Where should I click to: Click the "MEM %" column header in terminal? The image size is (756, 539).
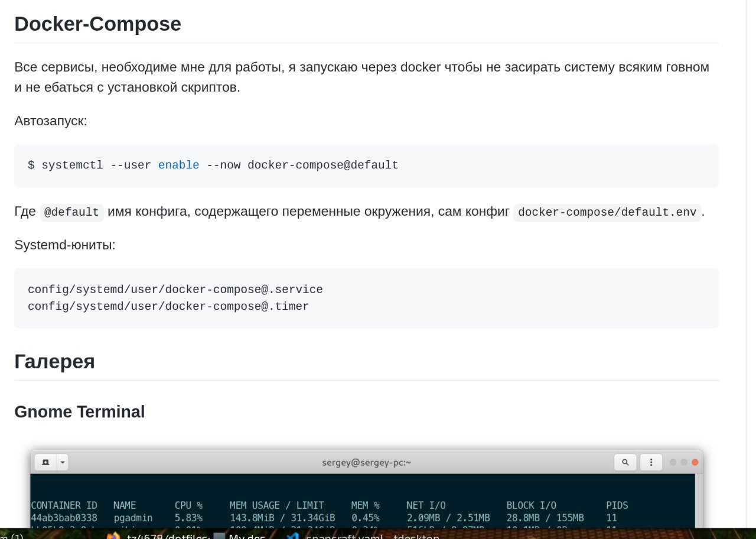pos(365,505)
